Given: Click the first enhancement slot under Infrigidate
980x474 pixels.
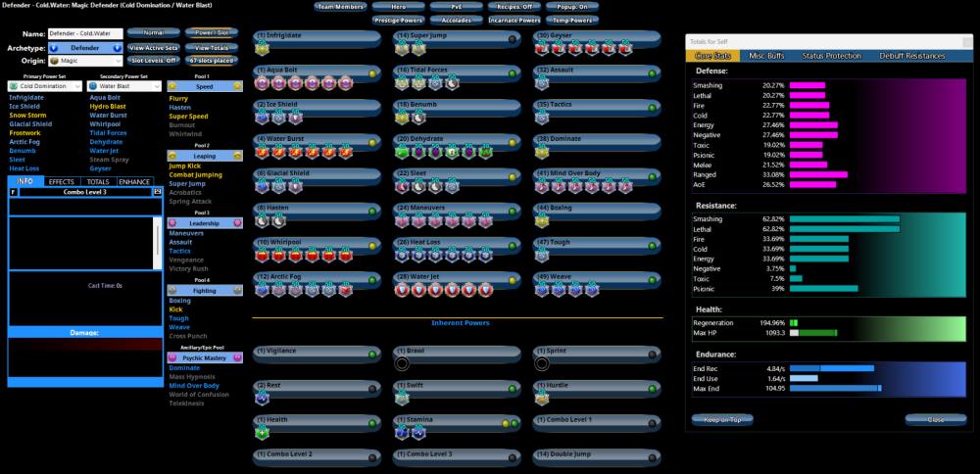Looking at the screenshot, I should 262,48.
